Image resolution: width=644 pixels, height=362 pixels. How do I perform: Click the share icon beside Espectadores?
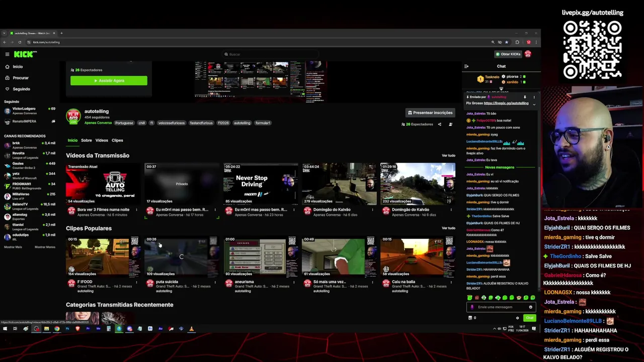click(439, 124)
